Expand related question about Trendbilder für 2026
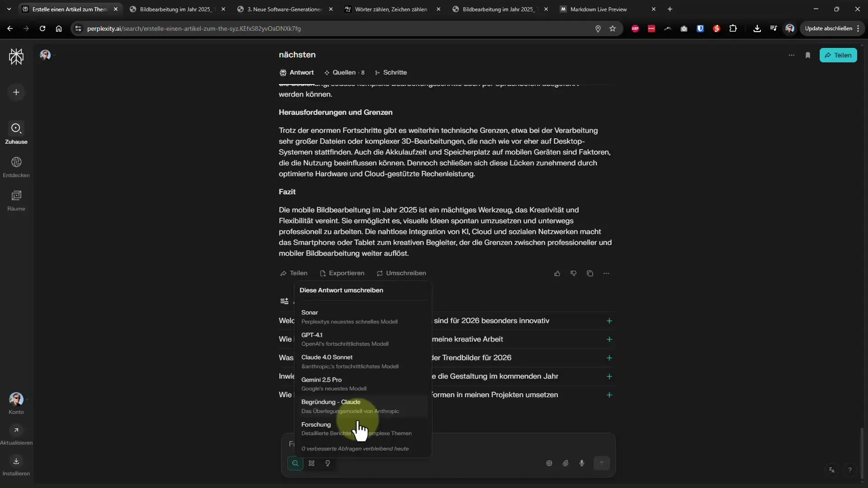The image size is (868, 488). pos(609,358)
